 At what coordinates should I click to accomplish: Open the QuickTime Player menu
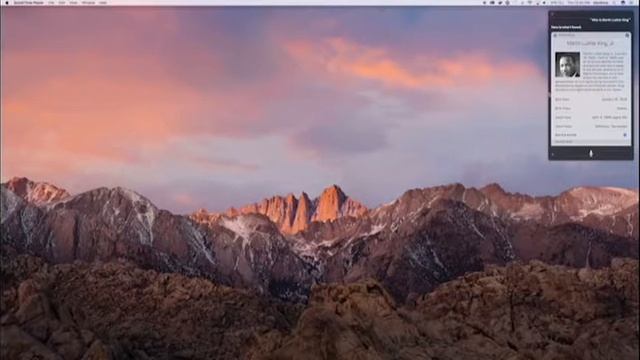29,2
